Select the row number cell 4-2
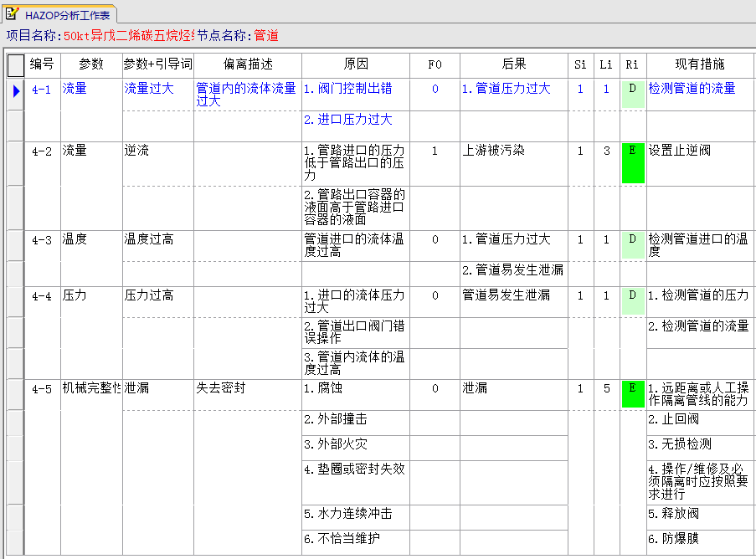 pyautogui.click(x=42, y=151)
